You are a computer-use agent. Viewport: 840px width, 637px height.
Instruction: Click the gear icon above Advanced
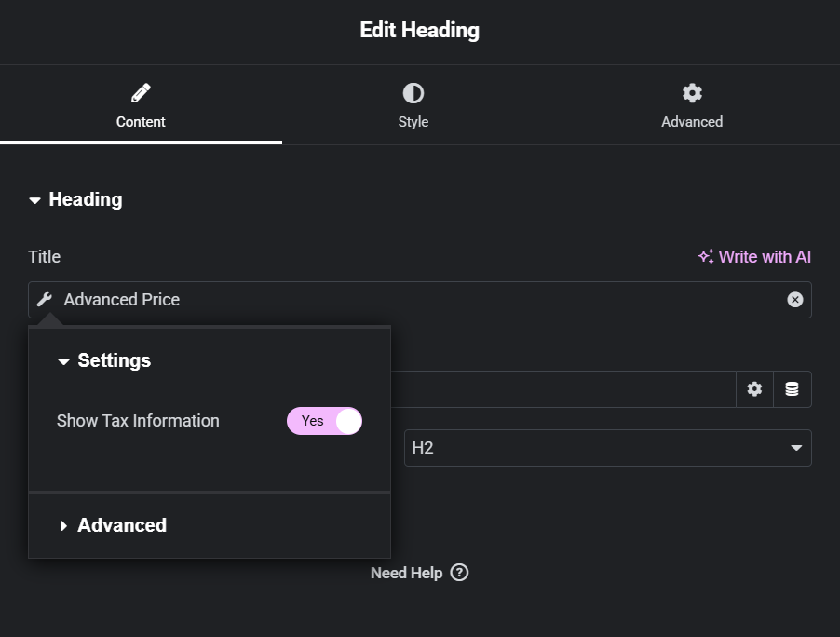coord(692,93)
